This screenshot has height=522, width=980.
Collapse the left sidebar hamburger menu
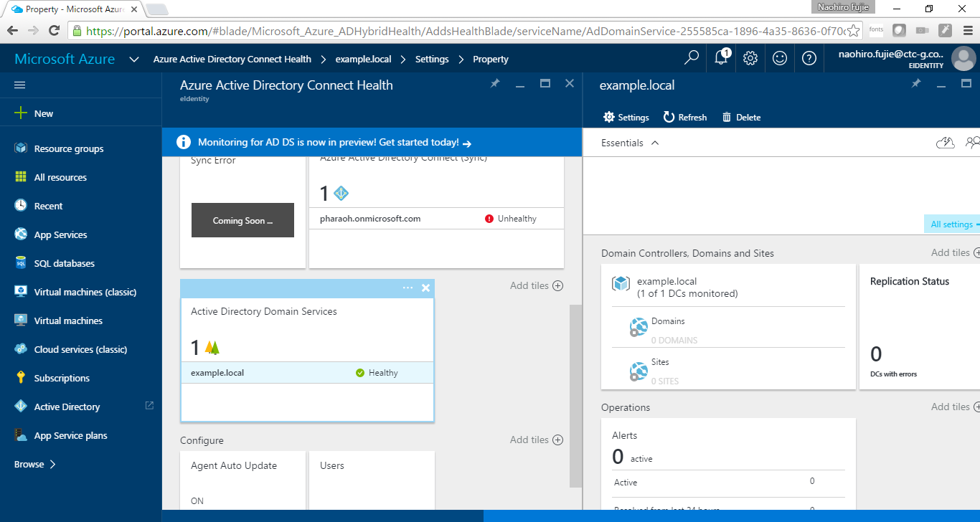[x=20, y=85]
